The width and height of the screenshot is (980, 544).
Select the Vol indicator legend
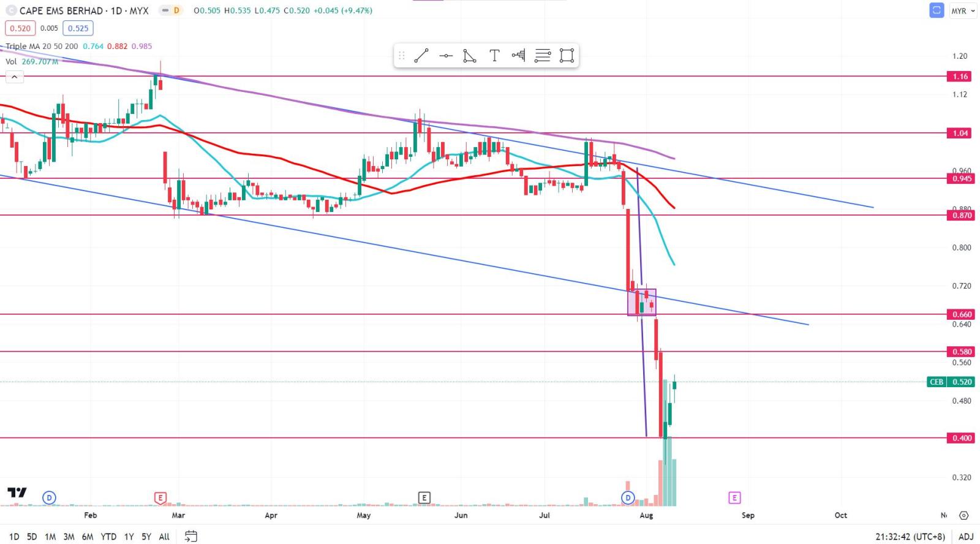11,61
